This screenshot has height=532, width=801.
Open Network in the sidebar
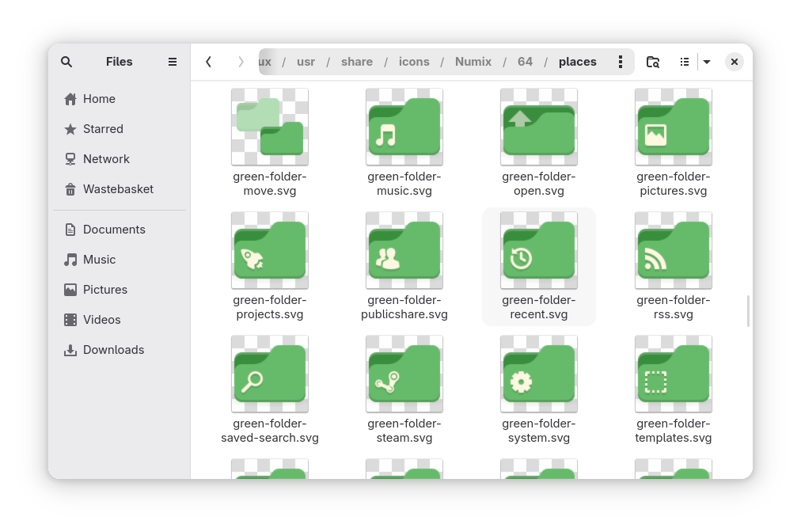[120, 159]
